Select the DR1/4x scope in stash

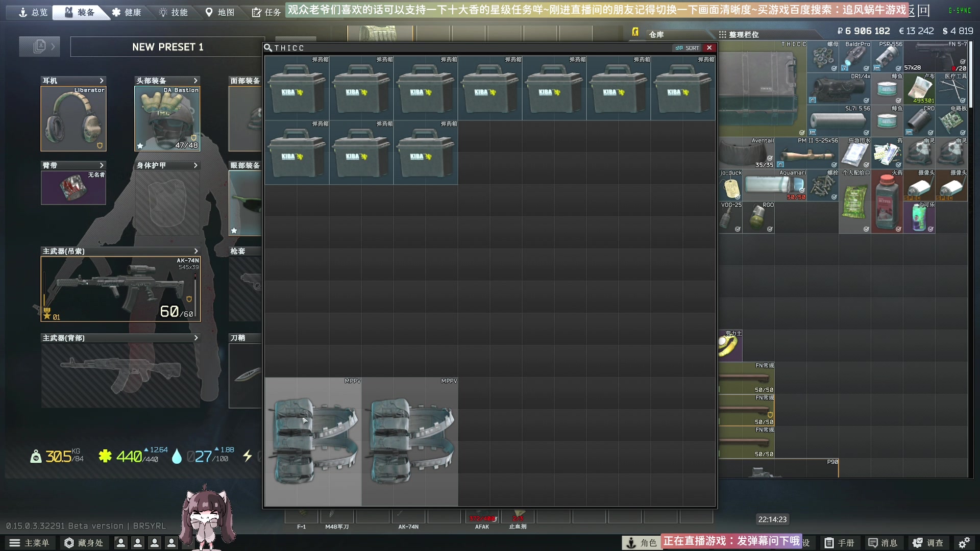[x=839, y=89]
